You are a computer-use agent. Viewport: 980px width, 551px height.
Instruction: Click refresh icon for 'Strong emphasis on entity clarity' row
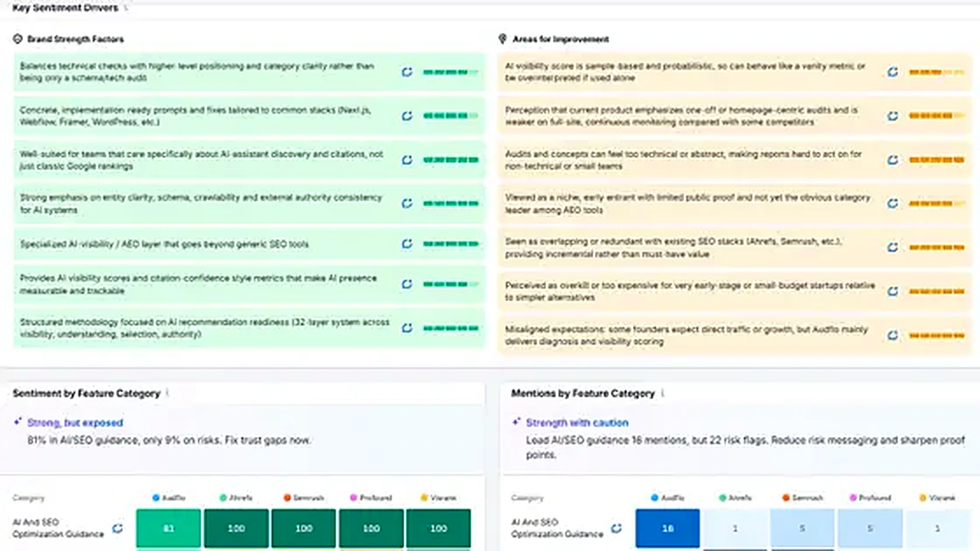(x=407, y=203)
